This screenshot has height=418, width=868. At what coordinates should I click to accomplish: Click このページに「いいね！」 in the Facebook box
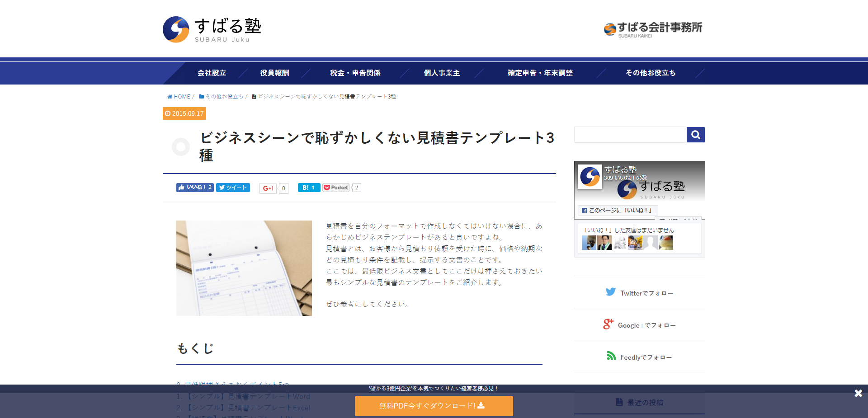pos(617,210)
